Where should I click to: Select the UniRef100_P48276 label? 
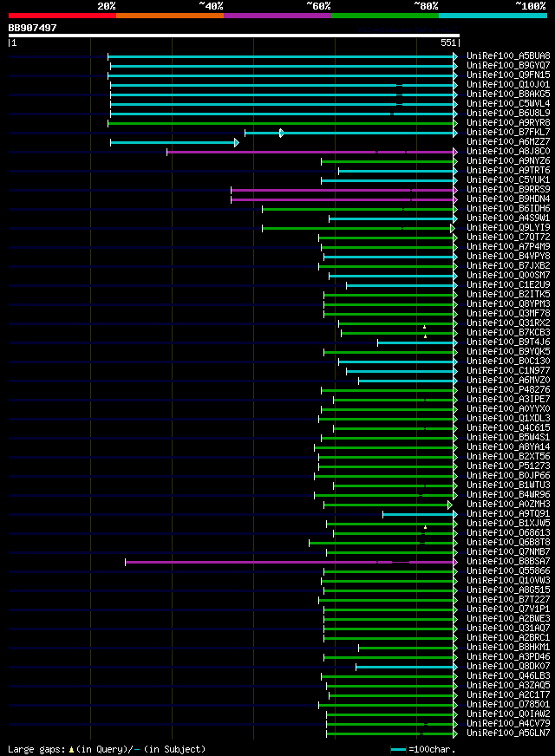point(508,390)
